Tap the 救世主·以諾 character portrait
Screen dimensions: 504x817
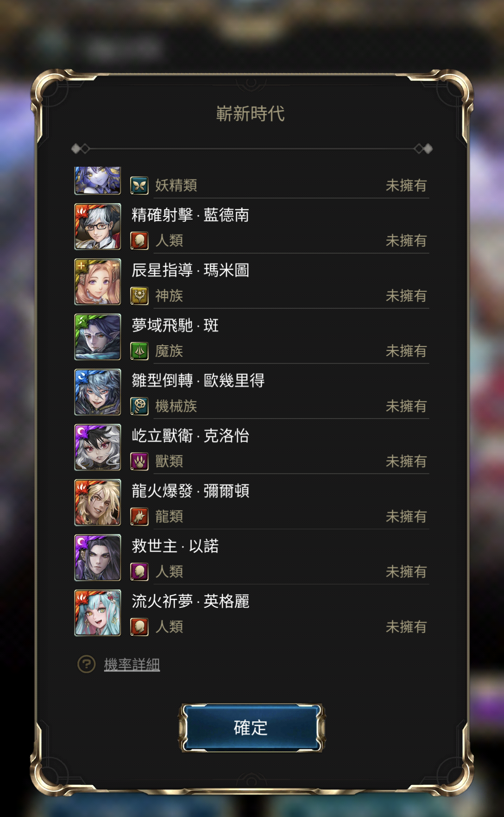98,557
